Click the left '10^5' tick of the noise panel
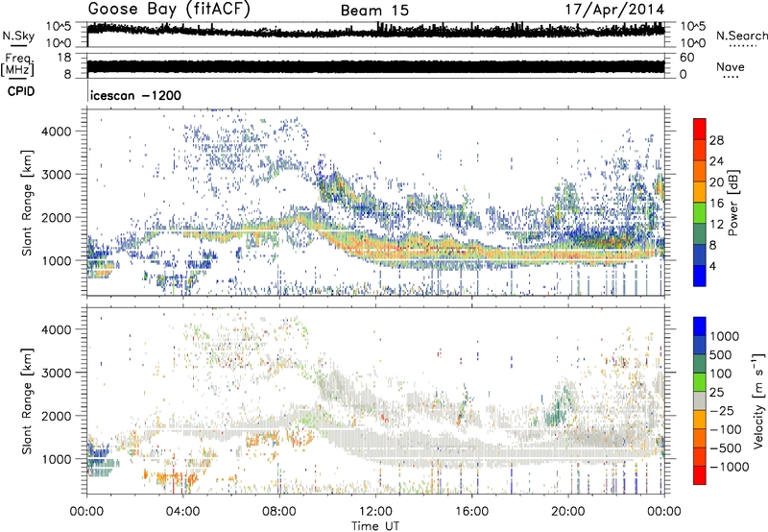Screen dimensions: 768x532 point(59,27)
